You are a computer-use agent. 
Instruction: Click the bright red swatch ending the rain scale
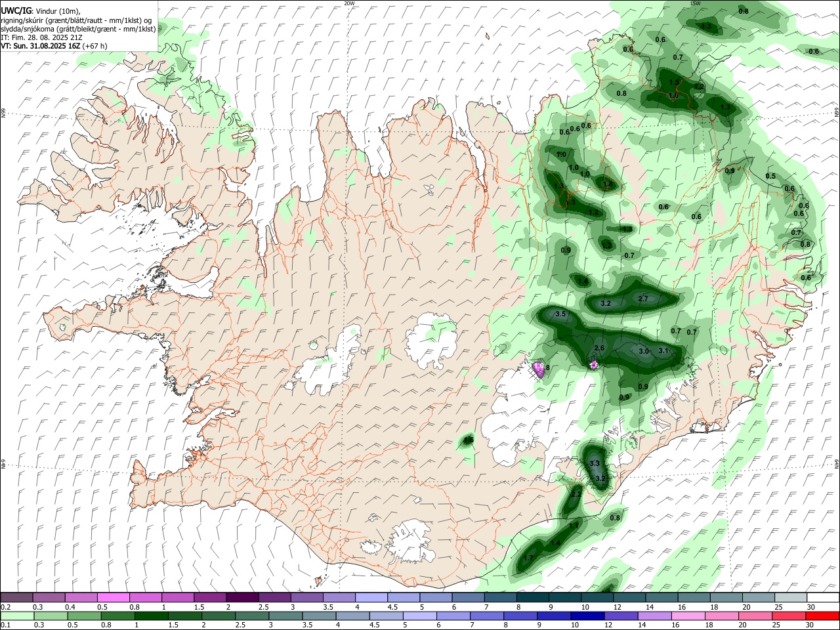click(x=822, y=616)
